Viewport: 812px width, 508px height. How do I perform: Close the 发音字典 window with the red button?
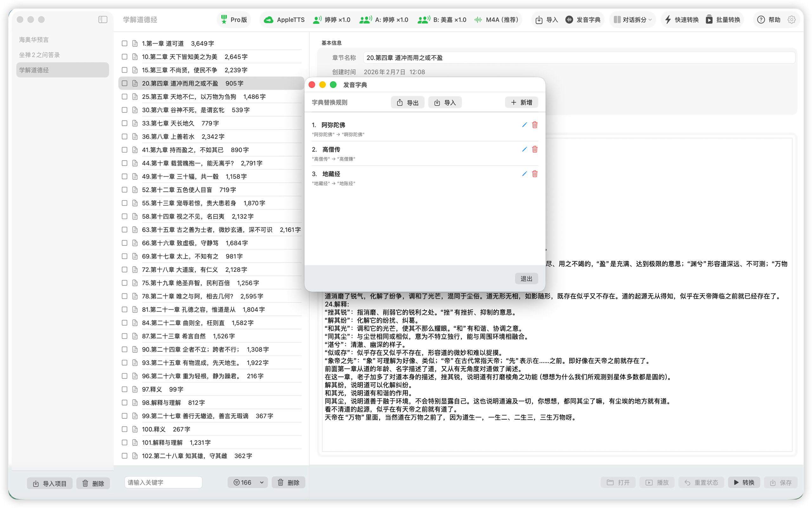click(312, 85)
